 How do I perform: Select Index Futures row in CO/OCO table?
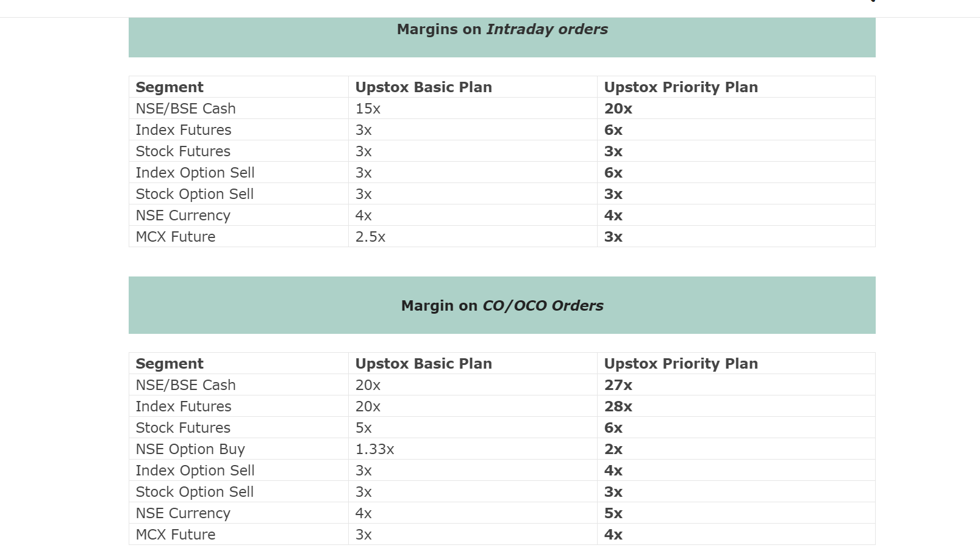pyautogui.click(x=502, y=406)
